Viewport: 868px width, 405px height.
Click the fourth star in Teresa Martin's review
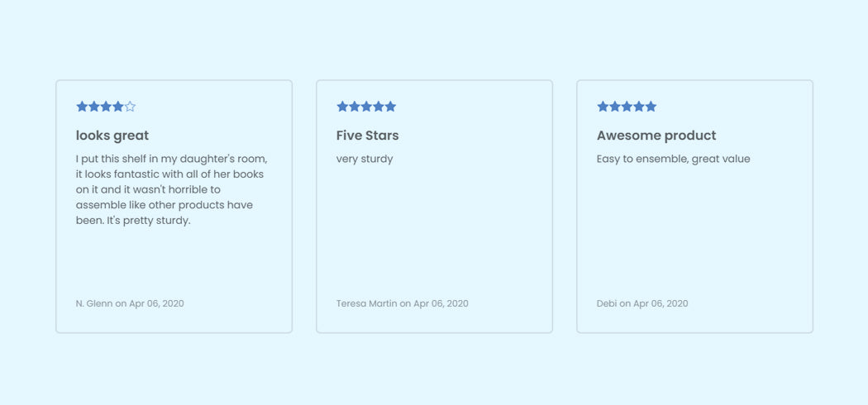click(x=379, y=107)
